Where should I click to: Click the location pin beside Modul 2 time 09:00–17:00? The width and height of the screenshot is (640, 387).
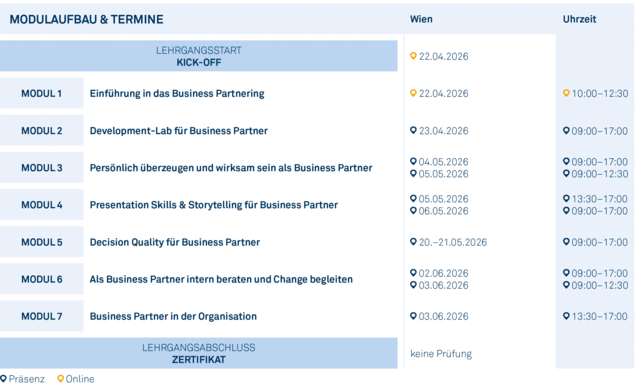click(566, 131)
